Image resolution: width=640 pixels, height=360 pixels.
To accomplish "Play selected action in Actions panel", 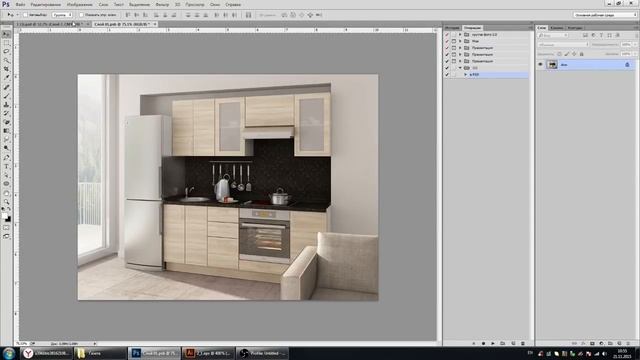I will coord(493,343).
